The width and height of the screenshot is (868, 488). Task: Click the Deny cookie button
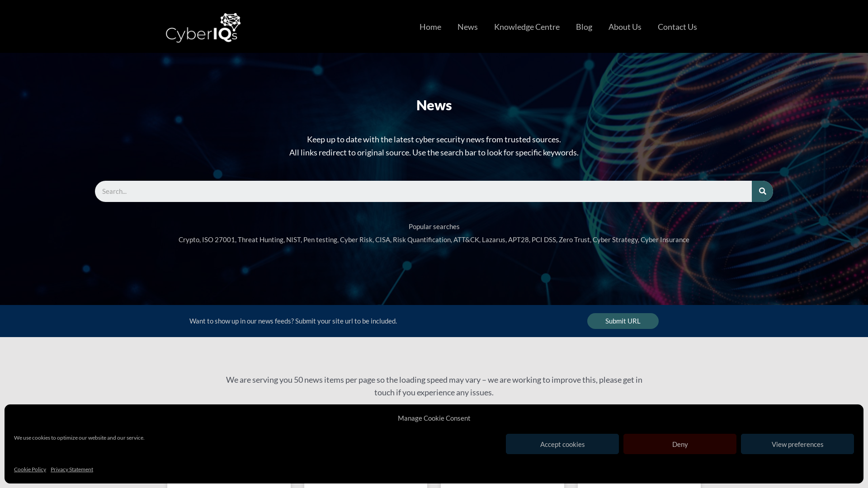point(679,444)
